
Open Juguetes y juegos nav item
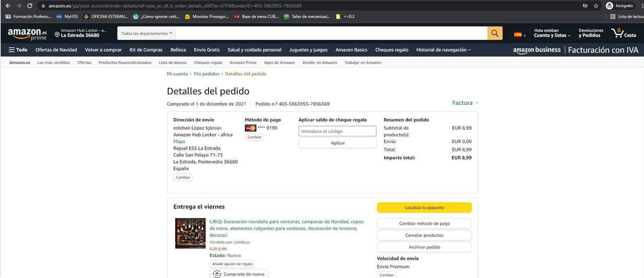pos(308,50)
